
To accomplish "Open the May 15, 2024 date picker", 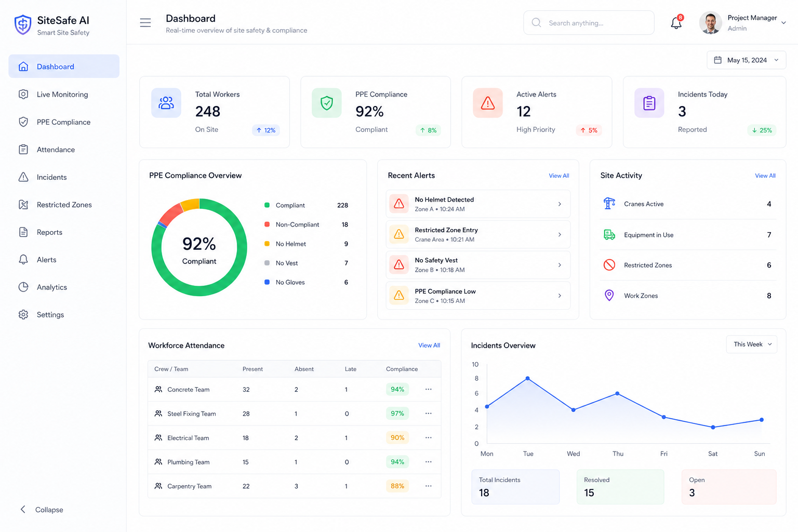I will point(746,60).
